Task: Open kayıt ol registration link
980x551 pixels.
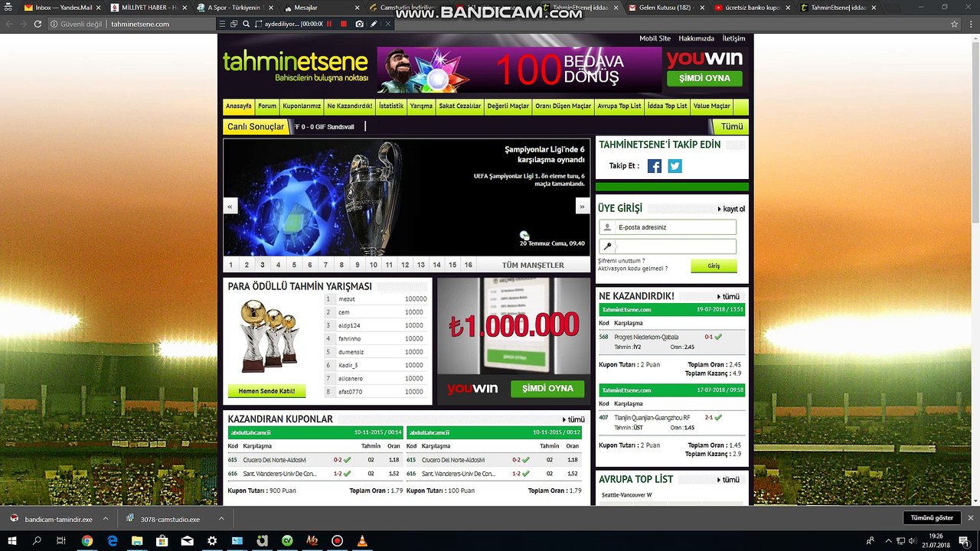Action: (x=731, y=209)
